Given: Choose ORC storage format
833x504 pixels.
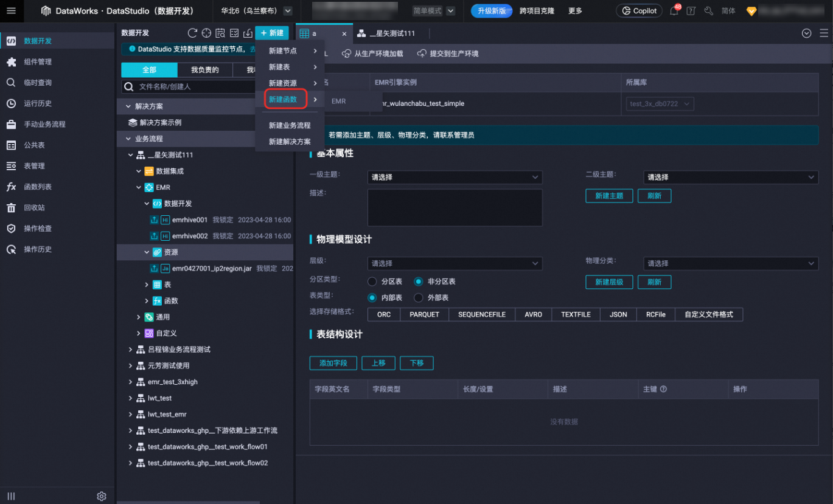Looking at the screenshot, I should 384,314.
